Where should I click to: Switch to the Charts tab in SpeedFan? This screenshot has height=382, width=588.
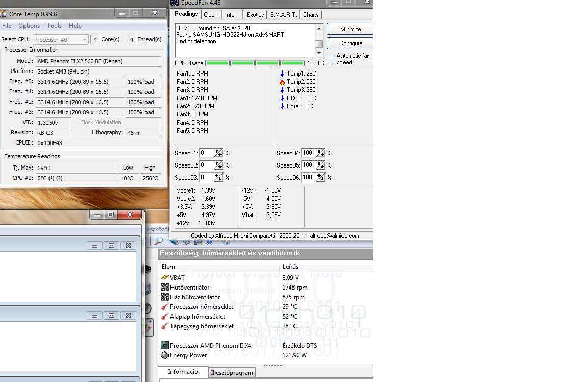point(311,15)
